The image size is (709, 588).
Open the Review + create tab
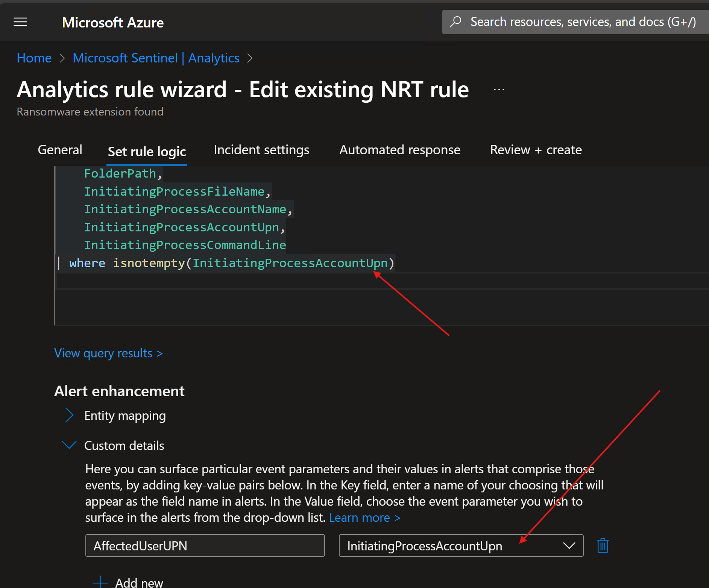coord(536,150)
